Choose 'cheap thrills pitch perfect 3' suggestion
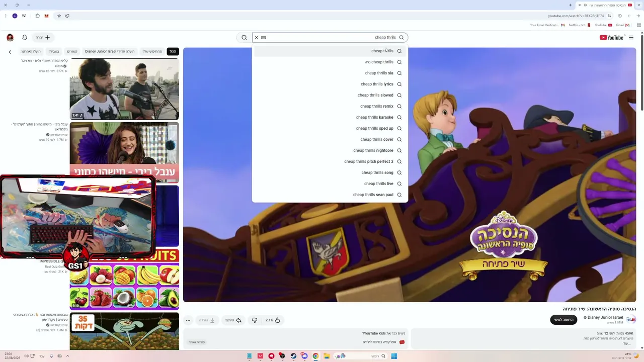The height and width of the screenshot is (362, 644). pos(330,161)
